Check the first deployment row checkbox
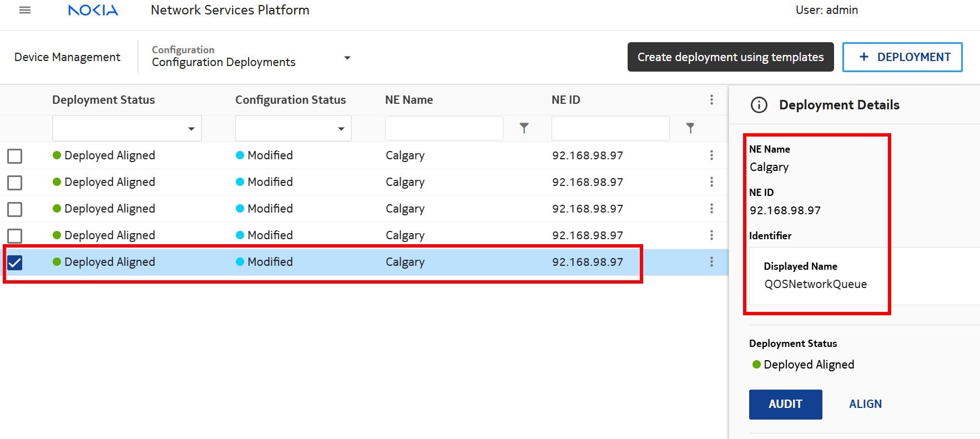Viewport: 980px width, 439px height. 15,156
